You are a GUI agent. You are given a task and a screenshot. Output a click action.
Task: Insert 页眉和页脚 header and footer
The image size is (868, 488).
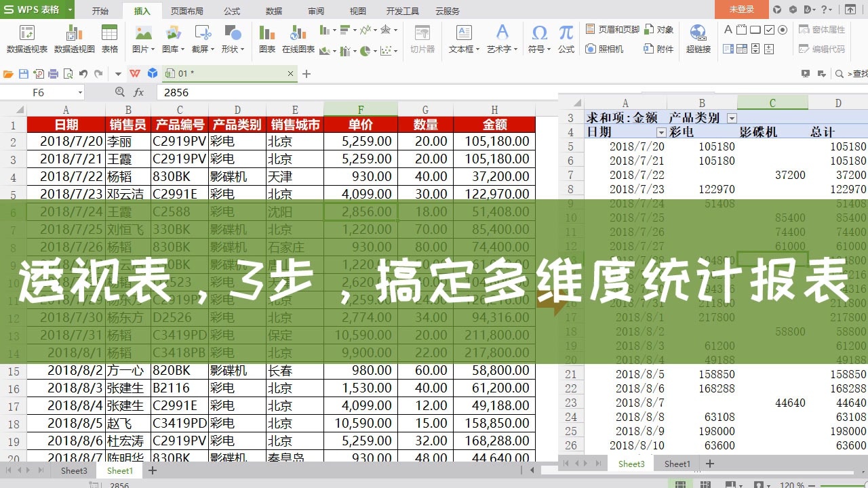tap(612, 29)
